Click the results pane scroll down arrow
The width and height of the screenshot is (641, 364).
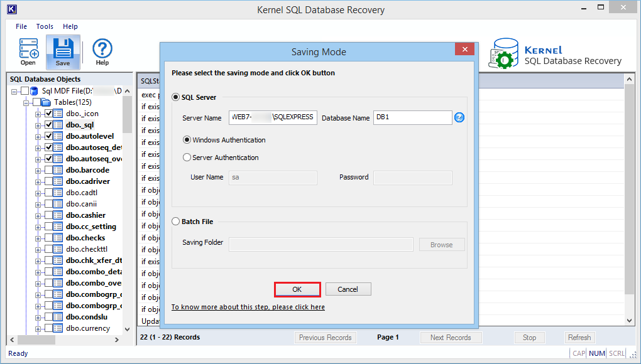pos(630,321)
